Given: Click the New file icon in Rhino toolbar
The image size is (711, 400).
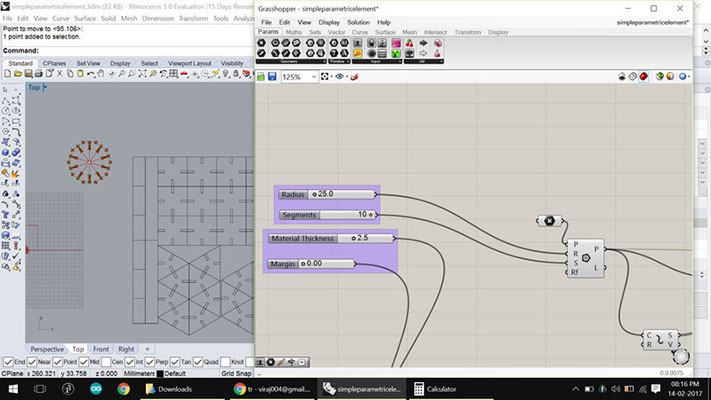Looking at the screenshot, I should tap(7, 73).
